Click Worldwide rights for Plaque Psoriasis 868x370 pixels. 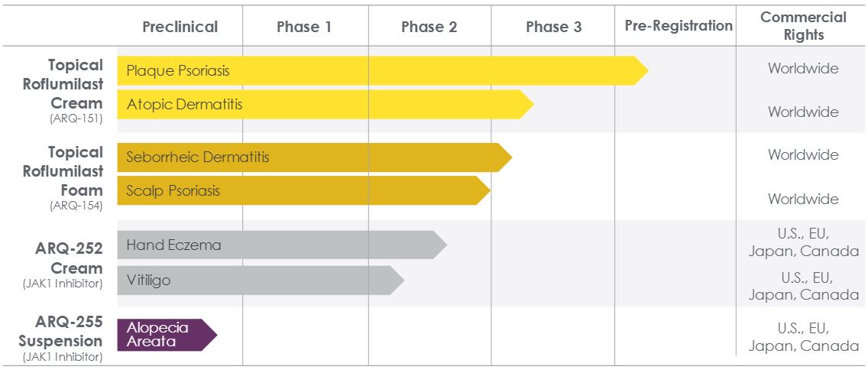[x=803, y=68]
